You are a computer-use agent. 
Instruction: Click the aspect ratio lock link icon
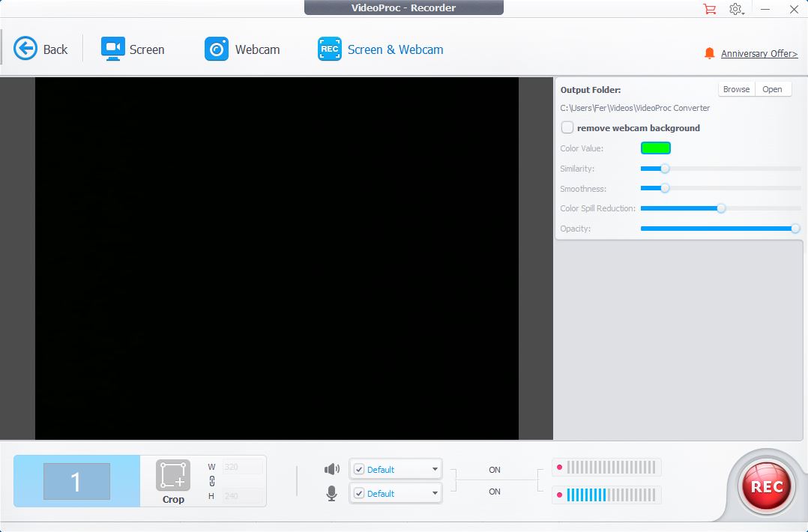point(212,482)
